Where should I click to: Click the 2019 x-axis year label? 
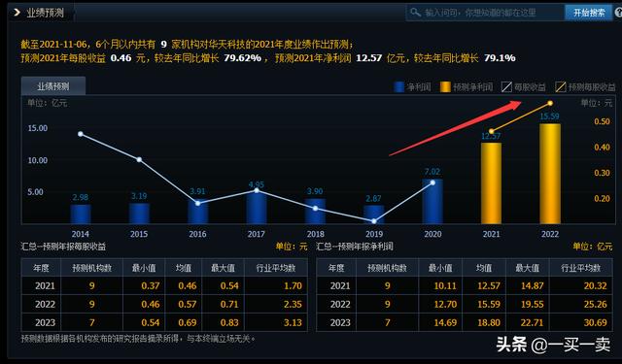click(x=374, y=234)
